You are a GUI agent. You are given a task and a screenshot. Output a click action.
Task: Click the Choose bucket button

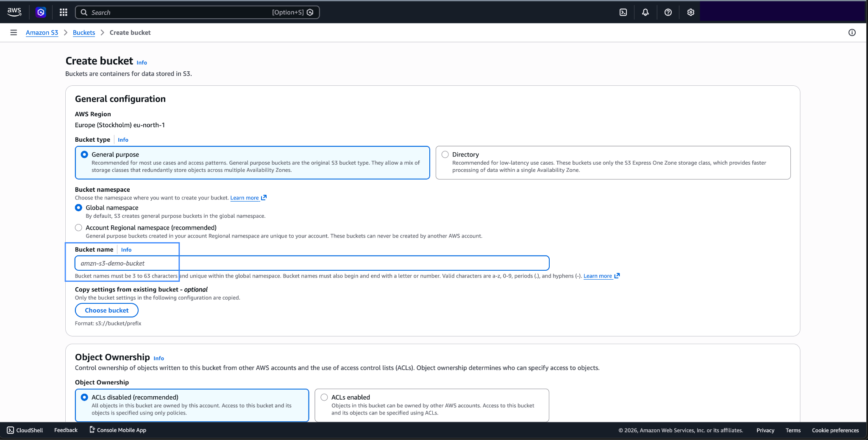[x=107, y=310]
